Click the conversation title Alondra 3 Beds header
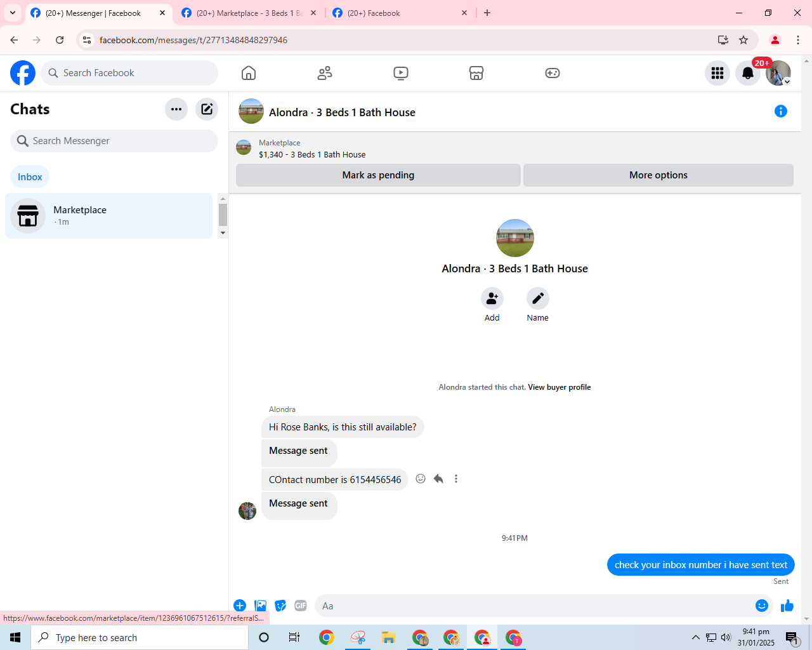This screenshot has height=650, width=812. 342,112
